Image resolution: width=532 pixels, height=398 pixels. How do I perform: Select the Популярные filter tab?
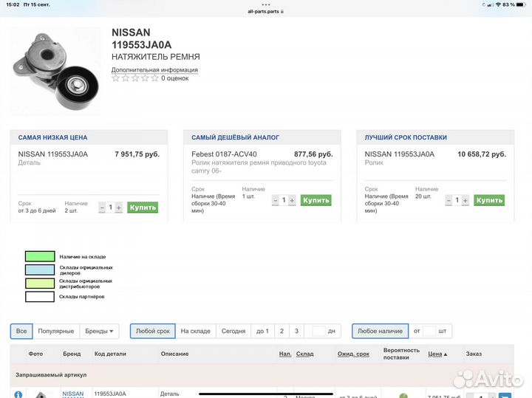[56, 331]
